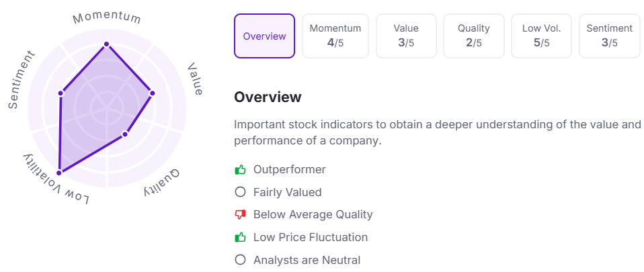The image size is (644, 272).
Task: Click the Low Price Fluctuation label
Action: [x=311, y=237]
